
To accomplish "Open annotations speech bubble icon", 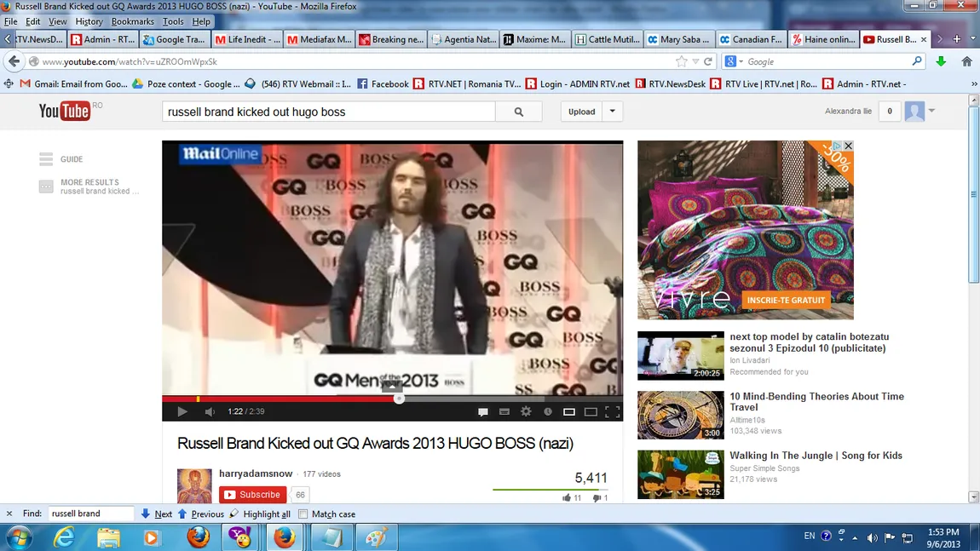I will pyautogui.click(x=482, y=411).
